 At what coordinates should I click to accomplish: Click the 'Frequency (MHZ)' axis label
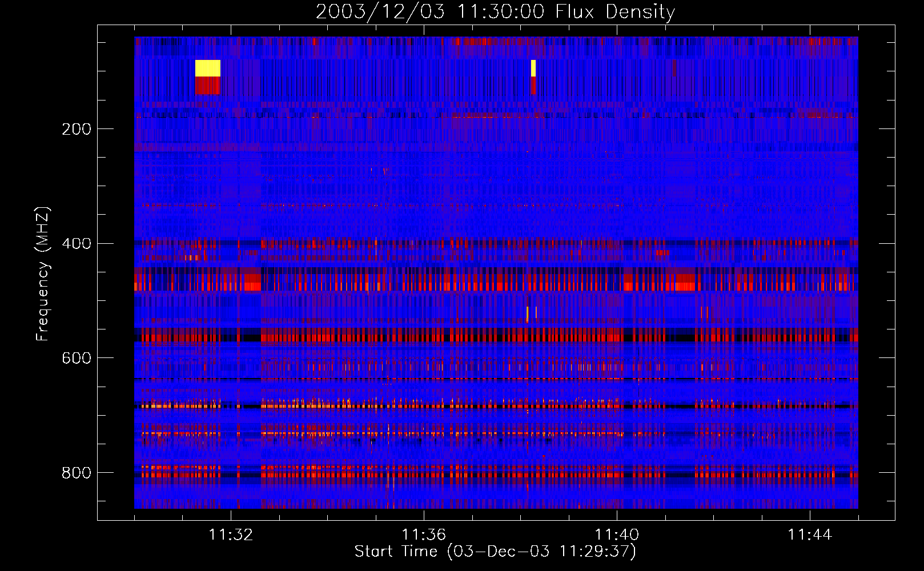(43, 274)
